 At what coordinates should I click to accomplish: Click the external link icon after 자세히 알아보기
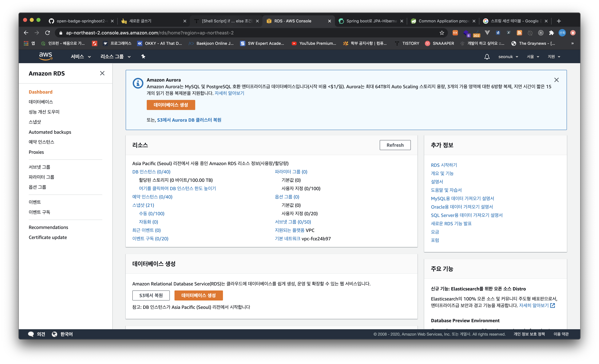click(553, 305)
